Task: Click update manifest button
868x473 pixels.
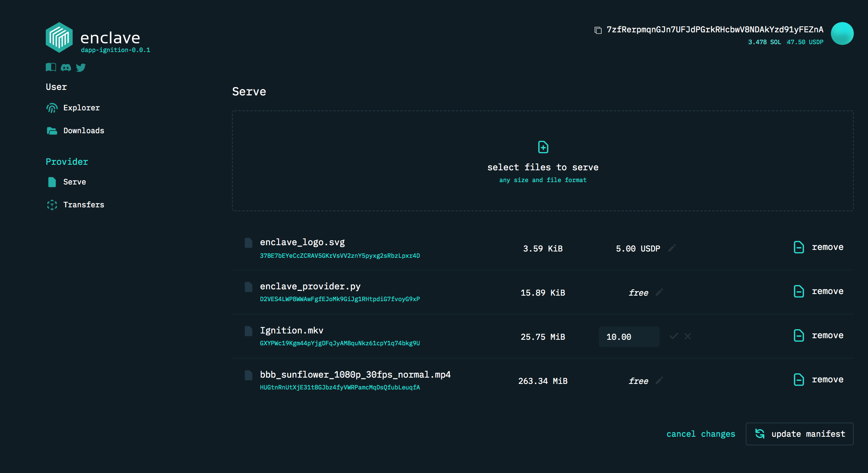Action: point(800,434)
